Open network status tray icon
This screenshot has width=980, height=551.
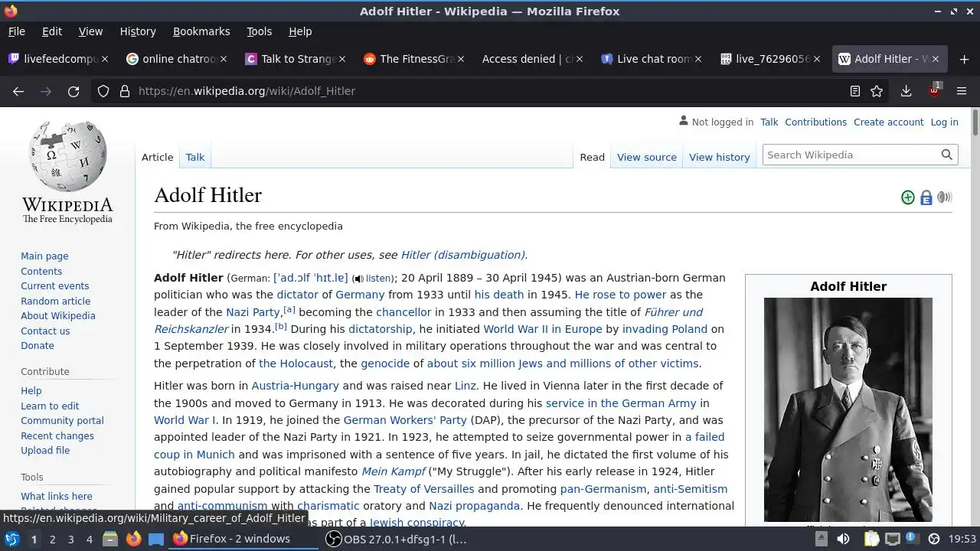[892, 539]
